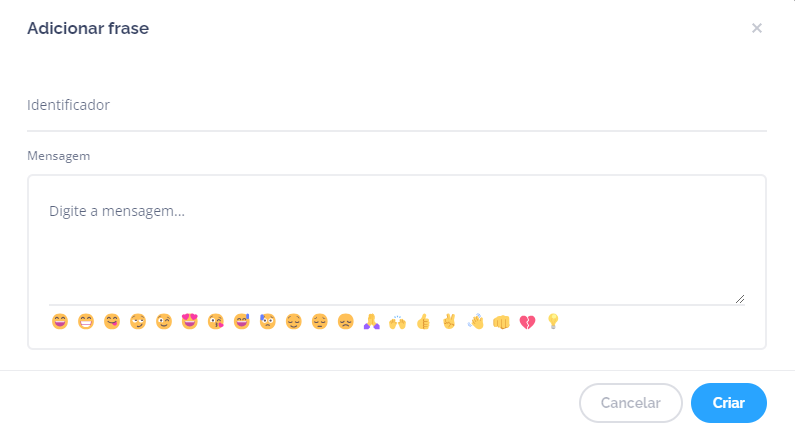
Task: Click the Criar button
Action: [728, 403]
